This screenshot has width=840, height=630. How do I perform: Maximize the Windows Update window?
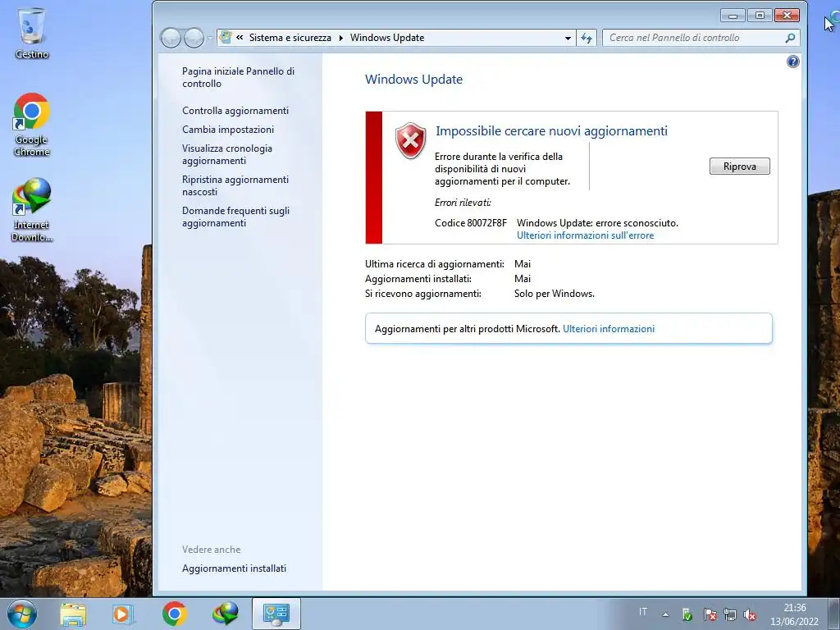[x=760, y=16]
